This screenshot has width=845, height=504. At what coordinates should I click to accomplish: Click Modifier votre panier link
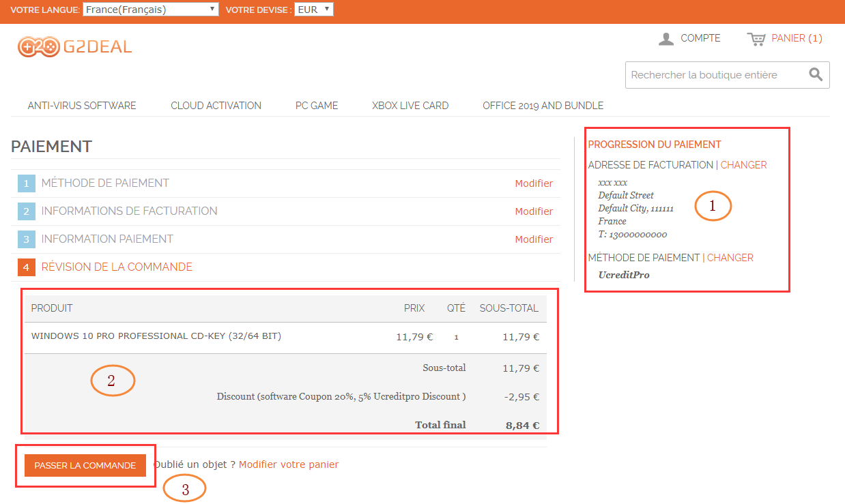289,464
